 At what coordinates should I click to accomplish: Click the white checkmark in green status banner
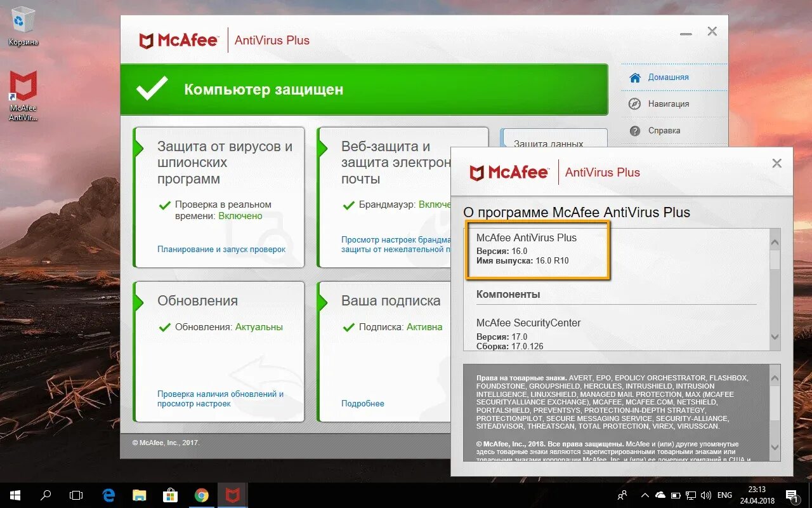point(152,89)
